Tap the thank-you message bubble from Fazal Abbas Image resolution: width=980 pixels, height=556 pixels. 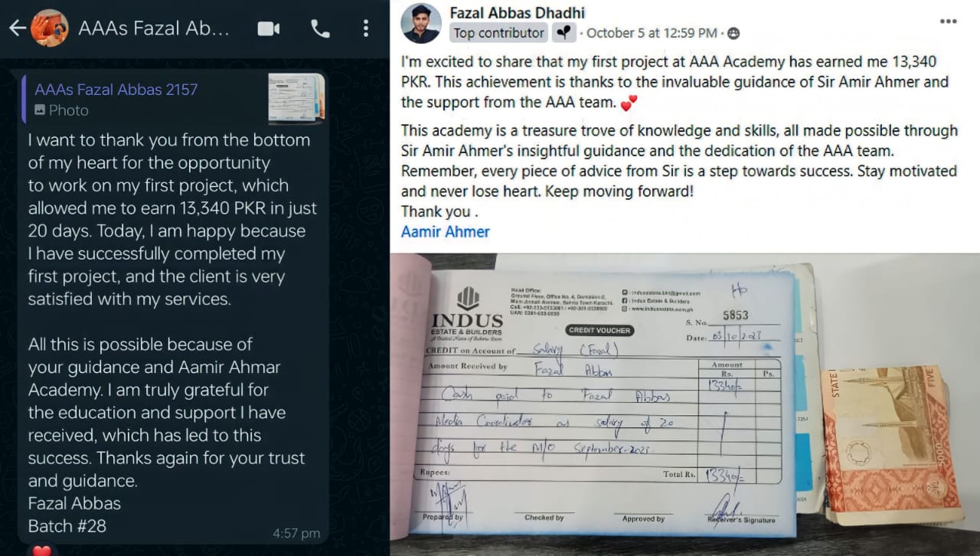(x=172, y=329)
